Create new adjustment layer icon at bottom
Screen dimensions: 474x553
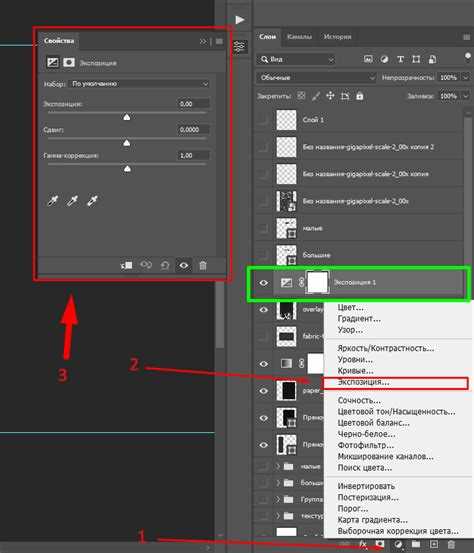[x=399, y=544]
